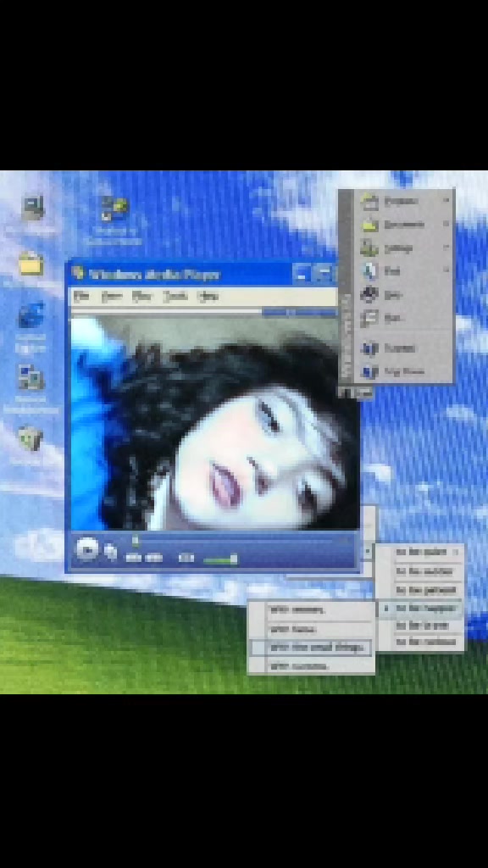The height and width of the screenshot is (868, 488).
Task: Click the Start button below the Start menu
Action: point(357,392)
